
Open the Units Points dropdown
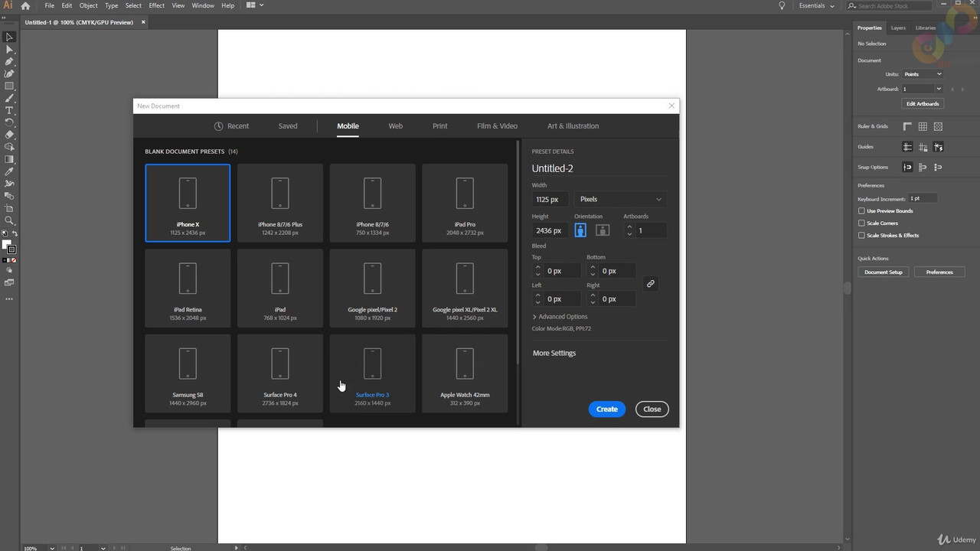pos(923,74)
